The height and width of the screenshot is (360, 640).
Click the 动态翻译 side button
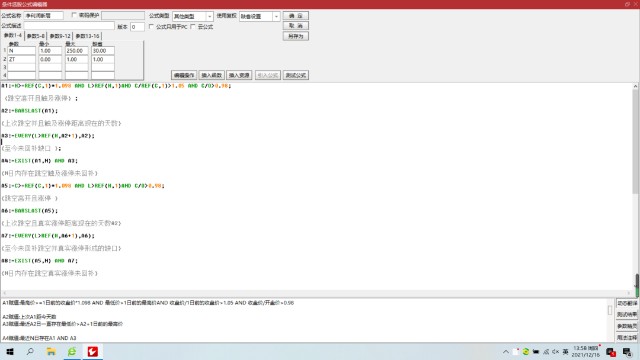pos(627,303)
